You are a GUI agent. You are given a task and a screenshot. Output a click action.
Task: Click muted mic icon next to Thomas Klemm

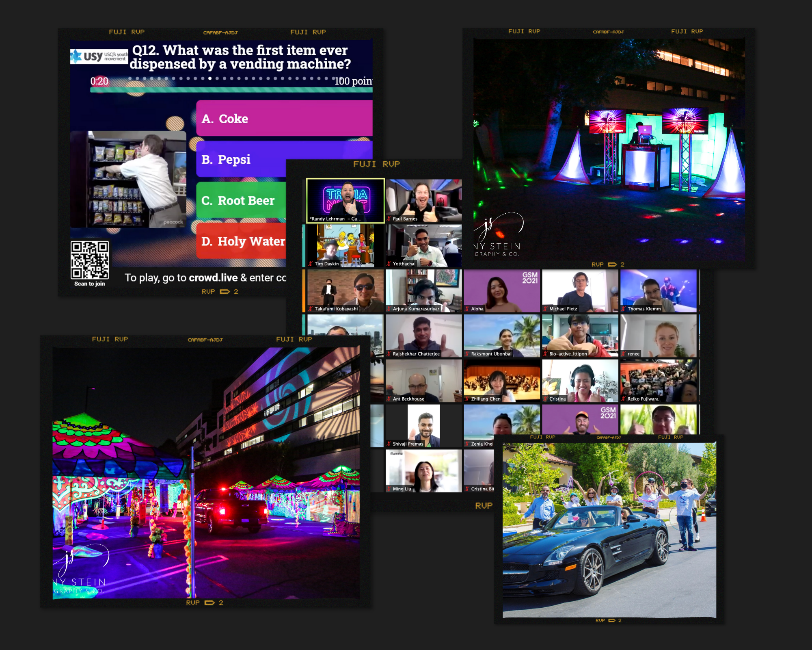624,309
